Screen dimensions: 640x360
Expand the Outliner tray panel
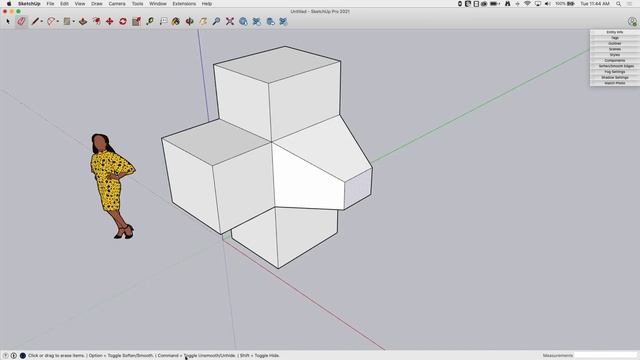[x=615, y=43]
